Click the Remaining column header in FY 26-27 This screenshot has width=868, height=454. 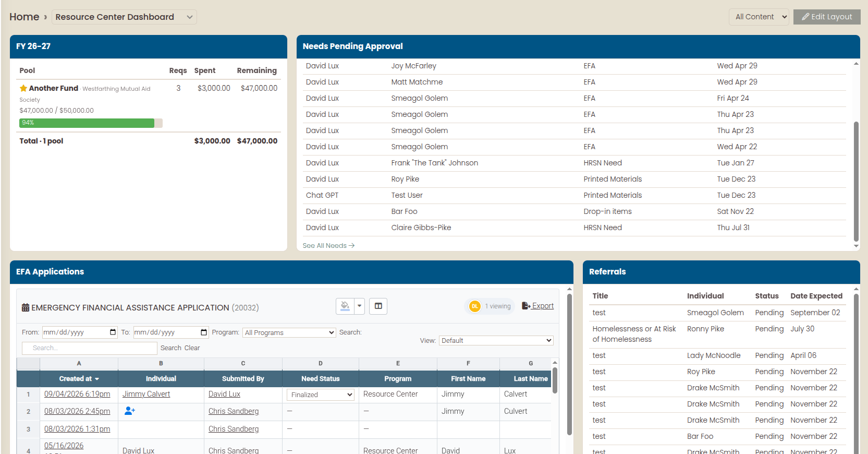(256, 70)
